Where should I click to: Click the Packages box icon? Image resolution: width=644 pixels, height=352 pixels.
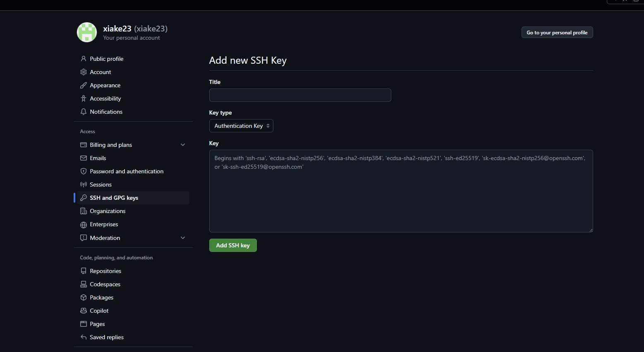click(84, 297)
